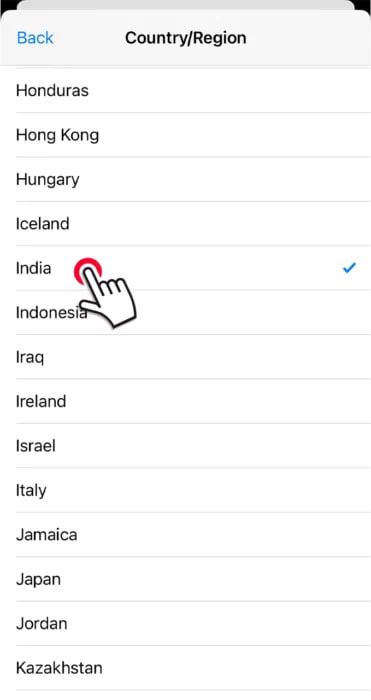Click the blue checkmark beside India

349,268
